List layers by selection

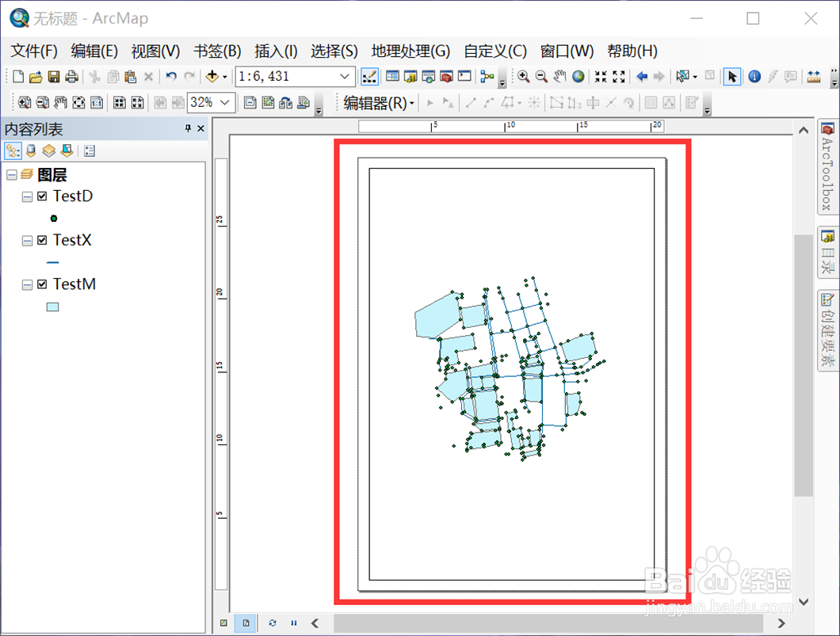pyautogui.click(x=67, y=151)
